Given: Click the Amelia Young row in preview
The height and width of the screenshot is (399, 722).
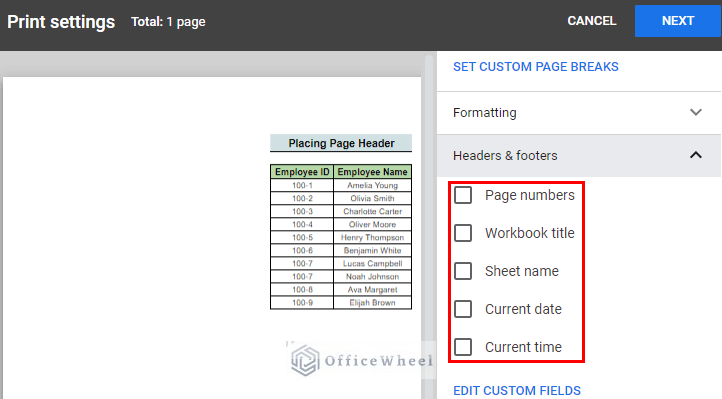Looking at the screenshot, I should point(341,185).
